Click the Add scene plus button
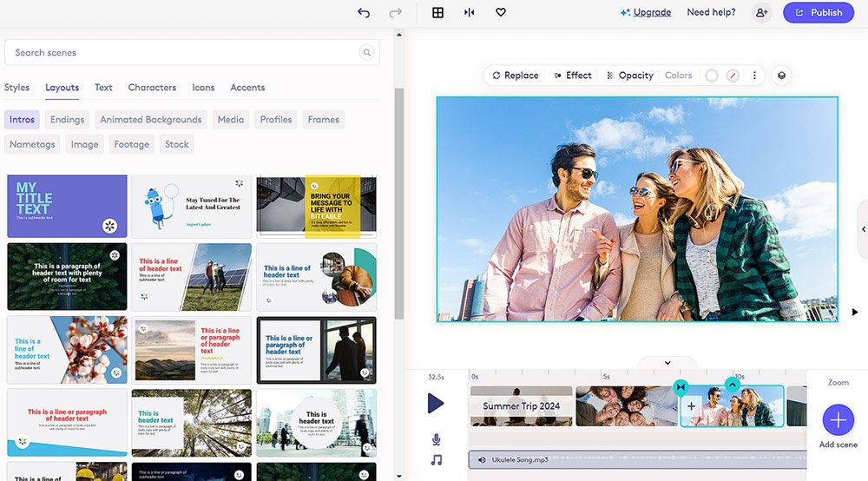This screenshot has height=481, width=868. coord(838,420)
